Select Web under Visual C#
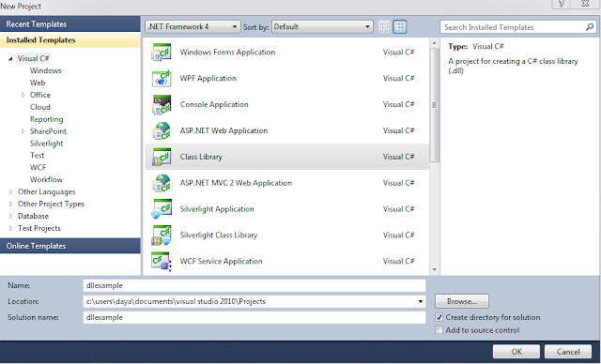 (38, 83)
